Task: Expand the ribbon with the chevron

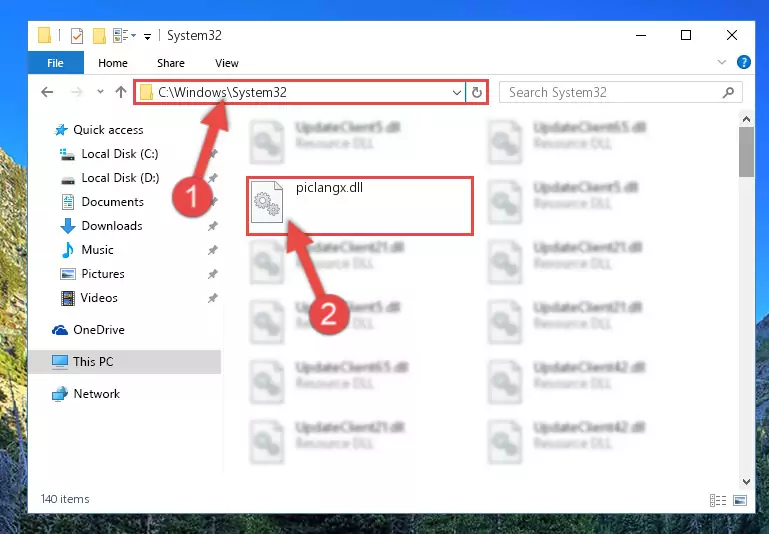Action: click(x=721, y=62)
